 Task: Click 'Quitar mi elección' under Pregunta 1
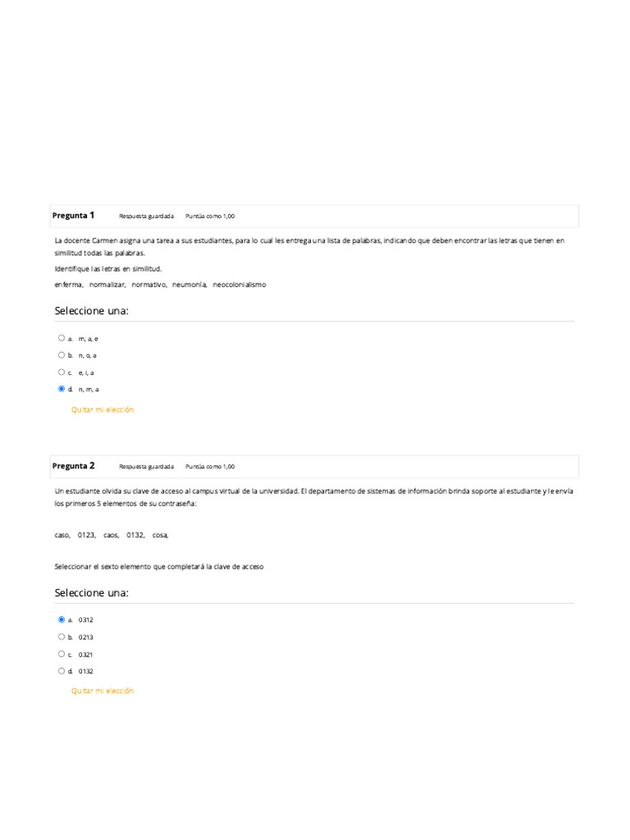(103, 409)
